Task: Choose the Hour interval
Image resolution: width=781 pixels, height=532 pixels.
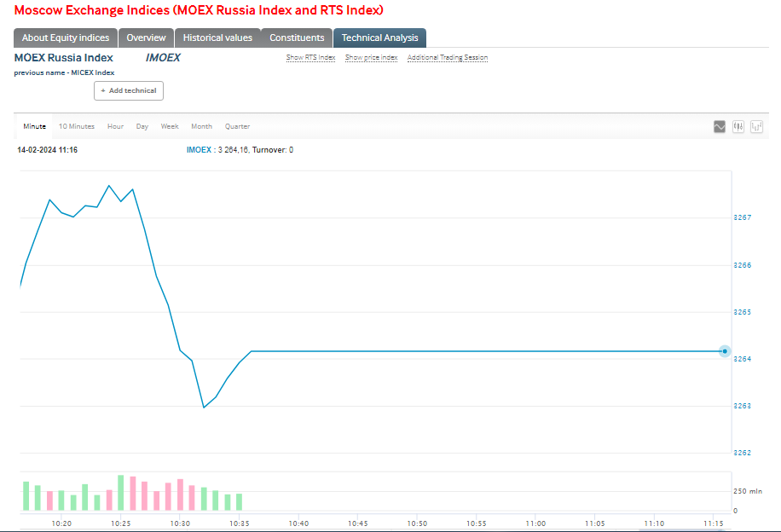Action: coord(115,126)
